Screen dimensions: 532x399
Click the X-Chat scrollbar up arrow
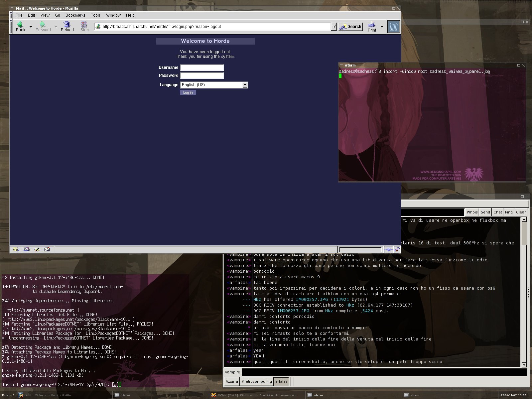pos(524,219)
